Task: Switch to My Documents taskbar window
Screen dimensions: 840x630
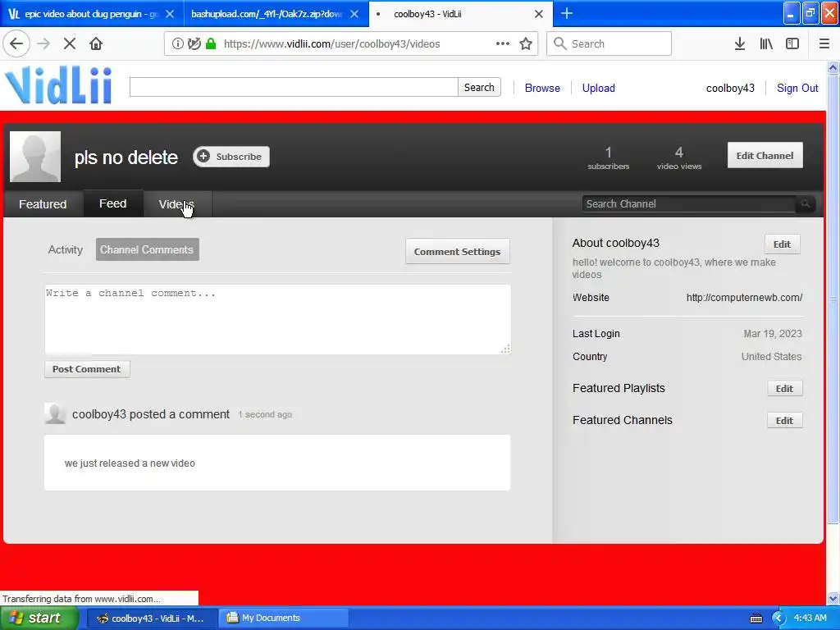Action: pyautogui.click(x=283, y=619)
